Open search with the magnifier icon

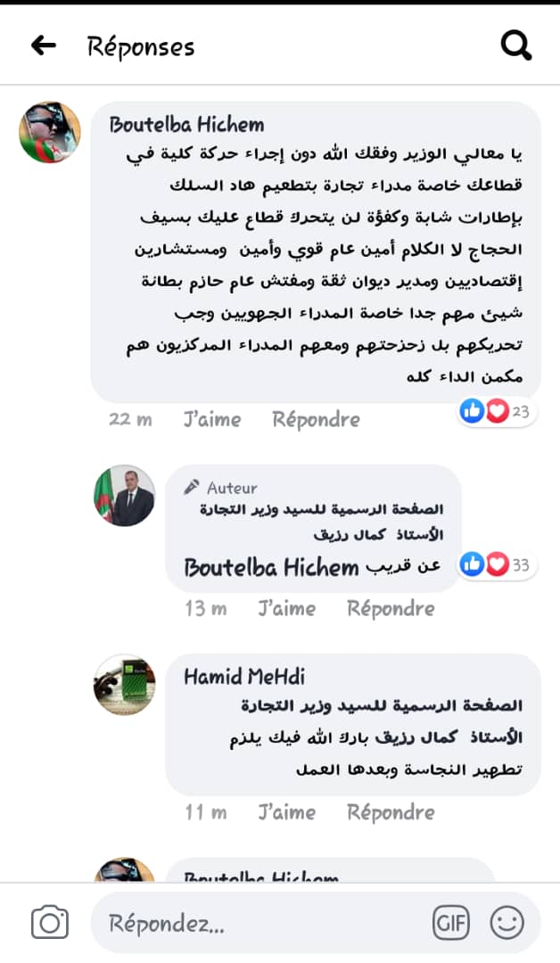click(515, 45)
